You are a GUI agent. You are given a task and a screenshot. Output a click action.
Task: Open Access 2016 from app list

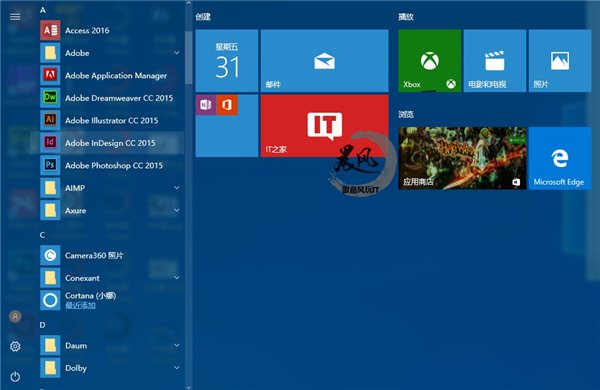pyautogui.click(x=111, y=30)
